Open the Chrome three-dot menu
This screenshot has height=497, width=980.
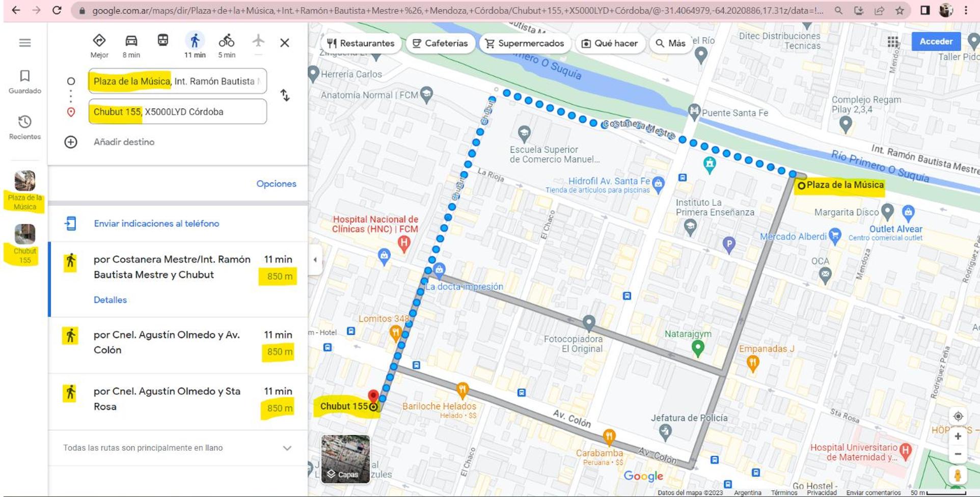point(966,10)
